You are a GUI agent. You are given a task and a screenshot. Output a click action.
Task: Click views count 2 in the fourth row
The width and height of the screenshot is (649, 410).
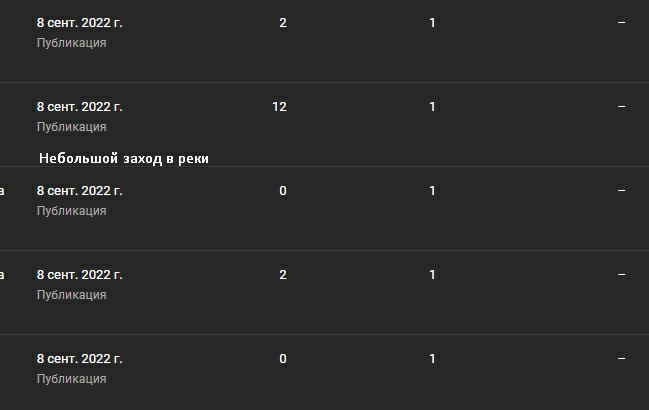click(x=283, y=274)
